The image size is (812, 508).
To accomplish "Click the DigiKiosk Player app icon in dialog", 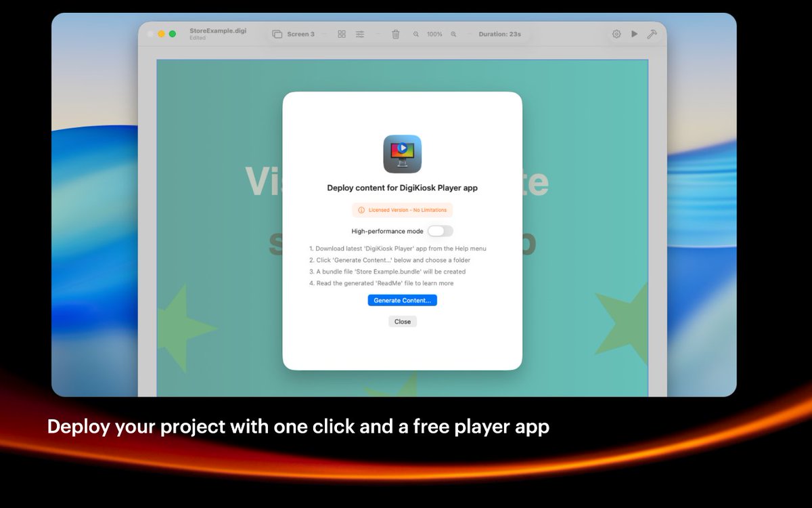I will pyautogui.click(x=402, y=154).
